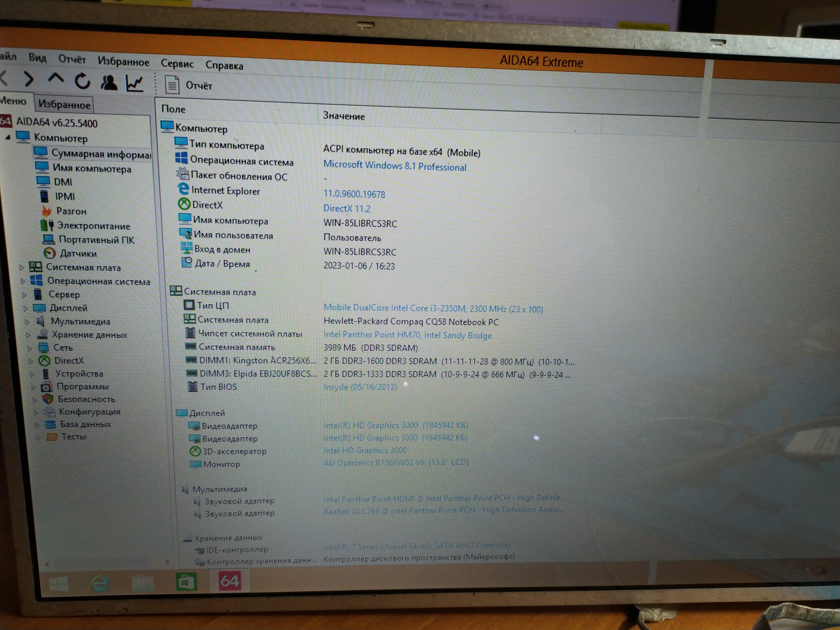
Task: Select the DIMM1: Kingston row
Action: point(380,361)
